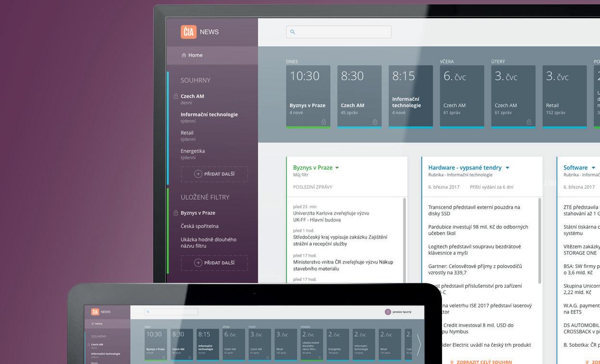Click the monitor's search input field

coord(339,32)
